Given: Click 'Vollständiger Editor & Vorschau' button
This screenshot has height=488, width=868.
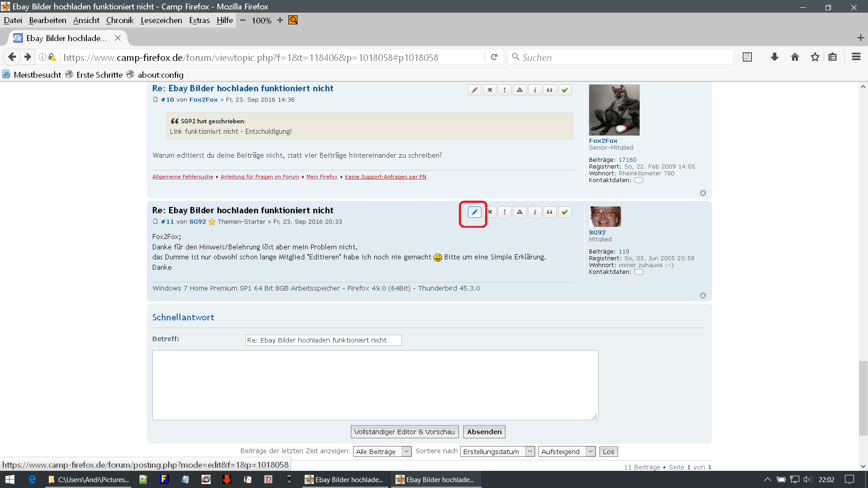Looking at the screenshot, I should (x=405, y=432).
